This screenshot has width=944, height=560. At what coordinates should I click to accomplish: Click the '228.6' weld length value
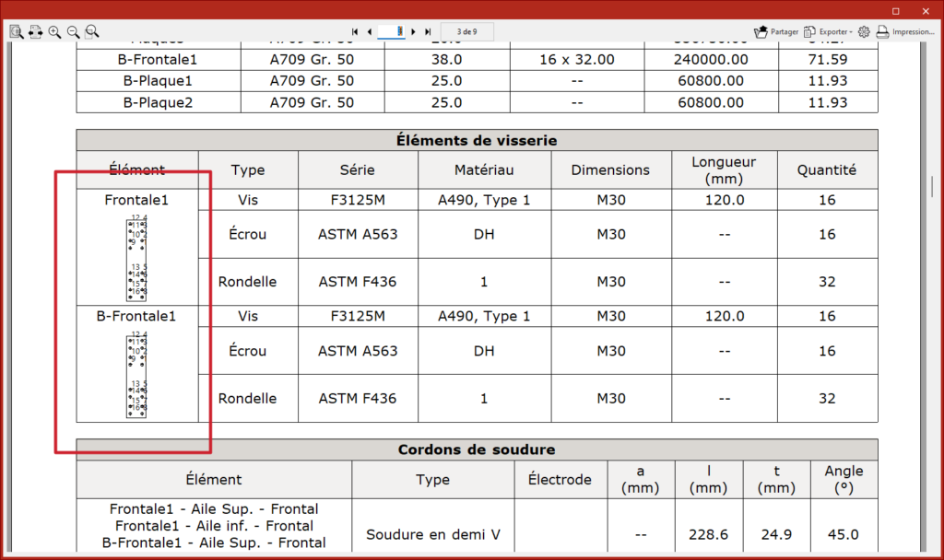[x=709, y=534]
